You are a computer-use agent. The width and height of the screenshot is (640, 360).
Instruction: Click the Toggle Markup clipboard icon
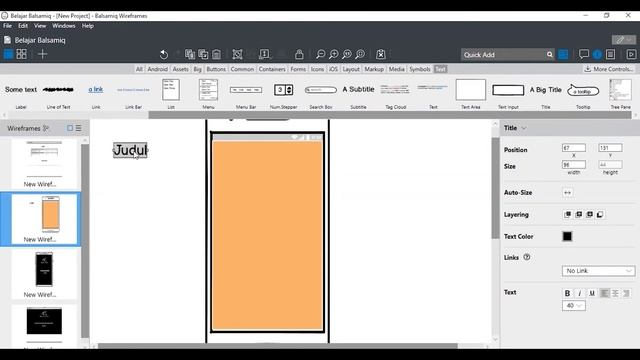click(381, 54)
